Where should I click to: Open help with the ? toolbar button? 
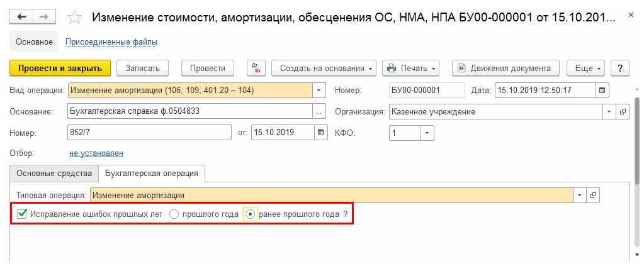pos(620,69)
